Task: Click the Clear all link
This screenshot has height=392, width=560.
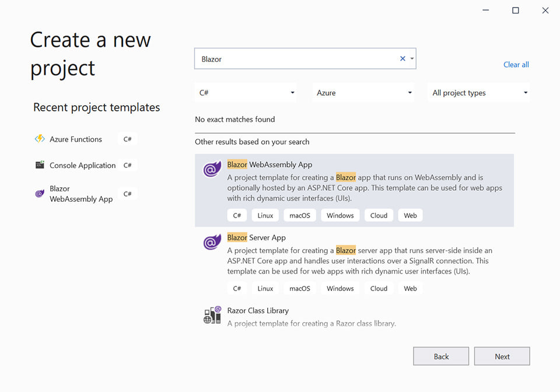Action: coord(516,65)
